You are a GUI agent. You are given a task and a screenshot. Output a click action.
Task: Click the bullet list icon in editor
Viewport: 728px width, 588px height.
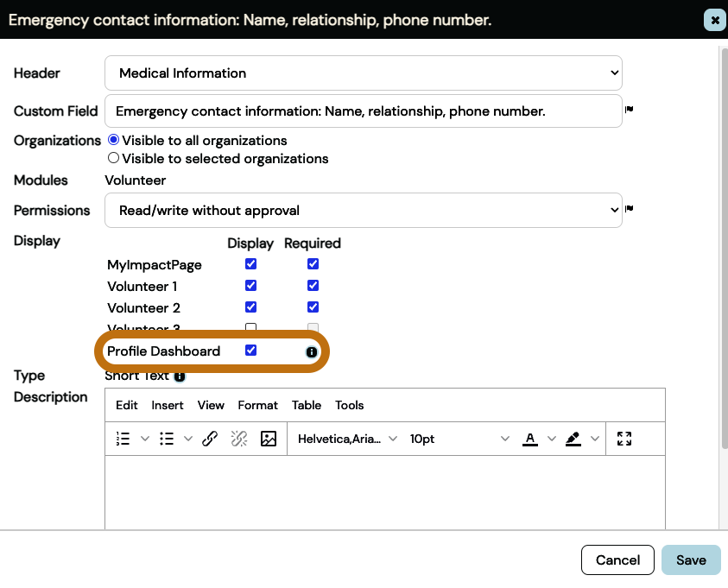[x=168, y=439]
